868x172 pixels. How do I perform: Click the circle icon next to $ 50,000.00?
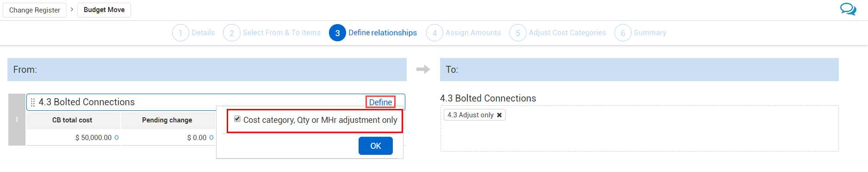pos(117,137)
